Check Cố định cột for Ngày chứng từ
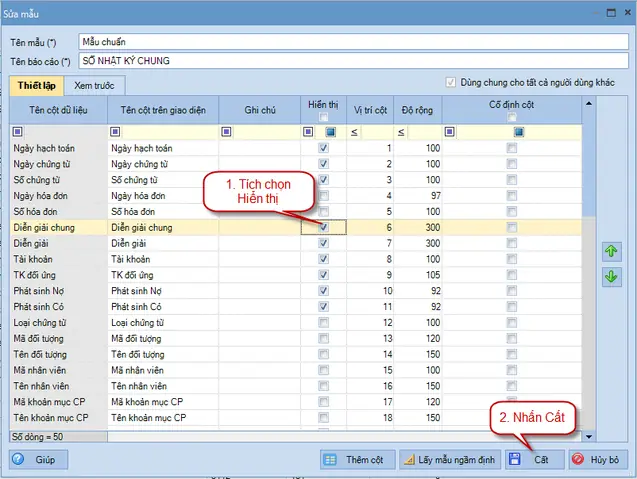This screenshot has height=479, width=637. [x=512, y=164]
